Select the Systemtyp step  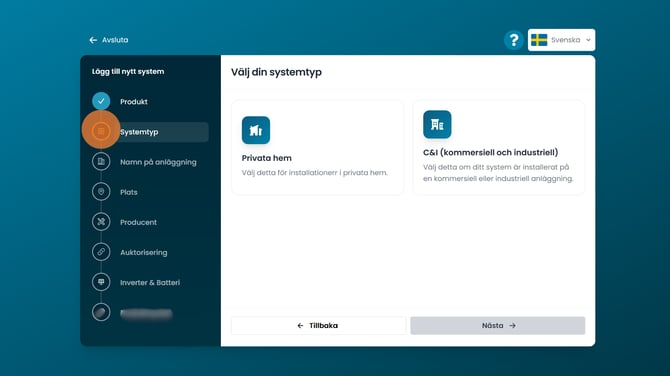tap(139, 132)
